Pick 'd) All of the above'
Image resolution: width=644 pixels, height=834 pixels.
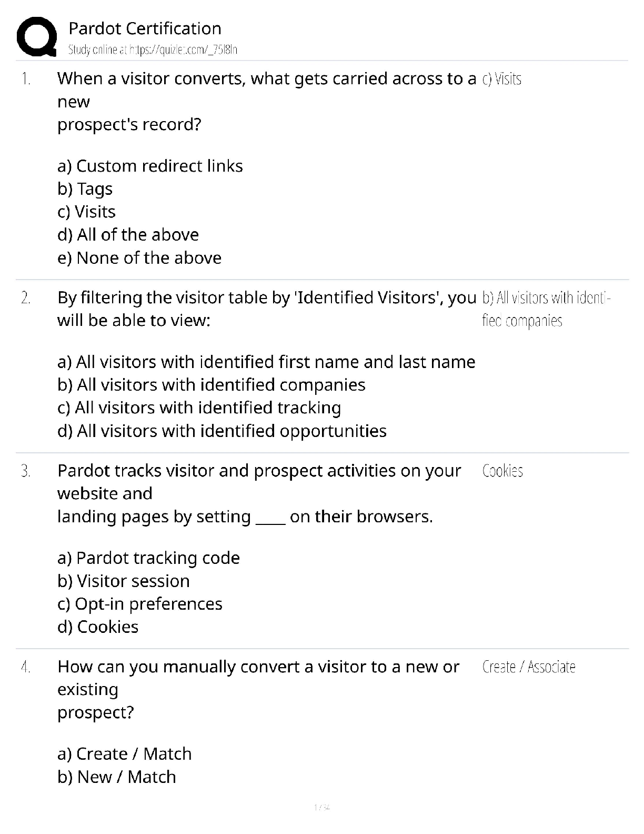128,234
